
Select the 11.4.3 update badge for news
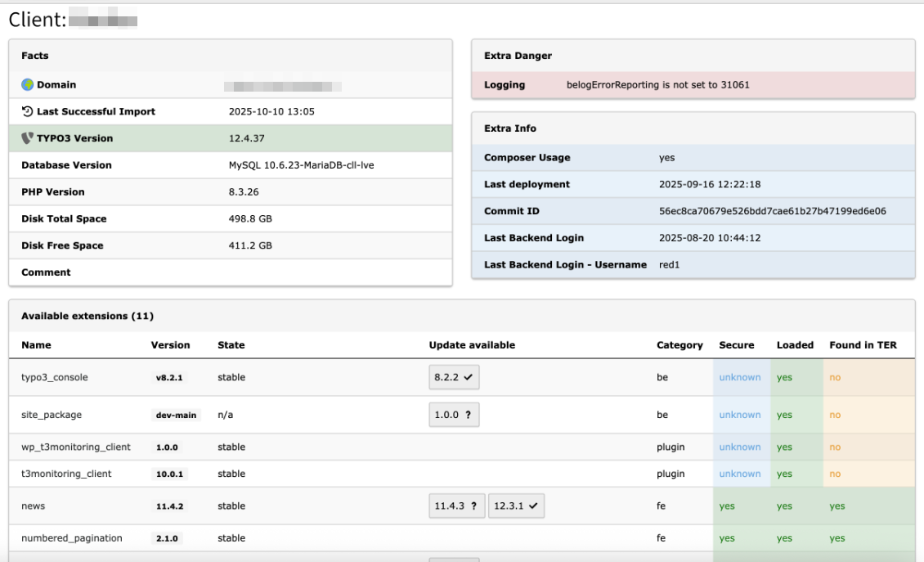pyautogui.click(x=456, y=506)
